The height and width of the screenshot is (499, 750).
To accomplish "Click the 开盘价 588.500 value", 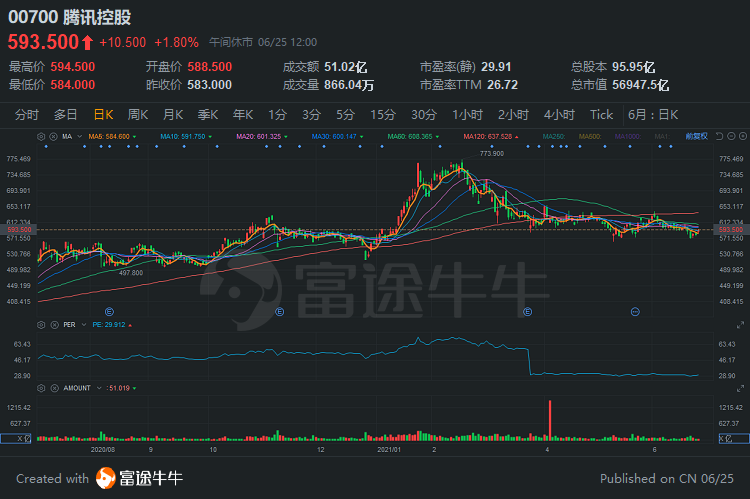I will 210,67.
